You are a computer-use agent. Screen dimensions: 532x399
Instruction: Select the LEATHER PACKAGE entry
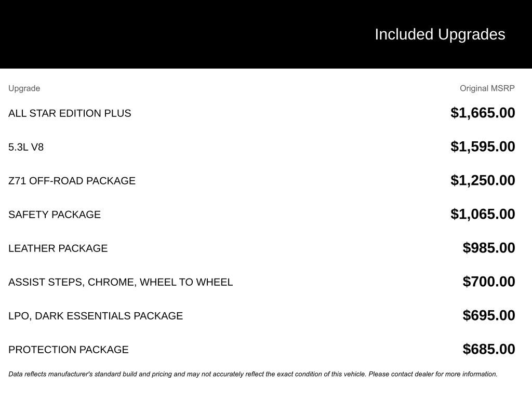coord(58,248)
